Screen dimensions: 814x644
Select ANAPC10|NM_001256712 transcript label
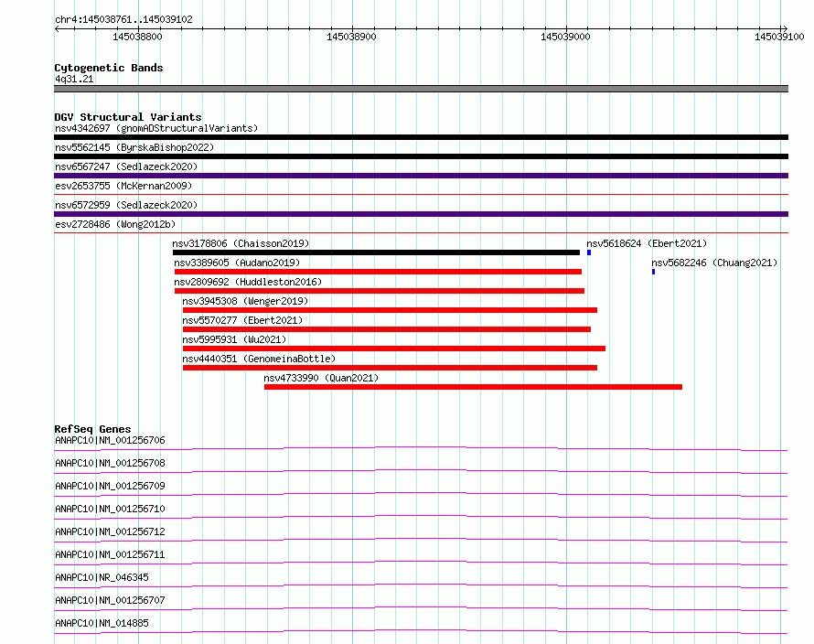pos(110,531)
